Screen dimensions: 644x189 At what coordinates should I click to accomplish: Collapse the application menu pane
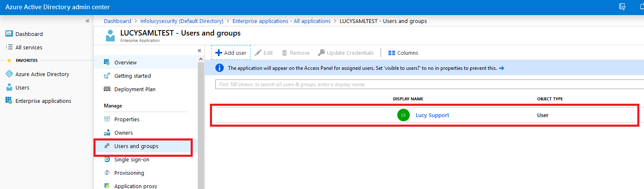pyautogui.click(x=199, y=50)
